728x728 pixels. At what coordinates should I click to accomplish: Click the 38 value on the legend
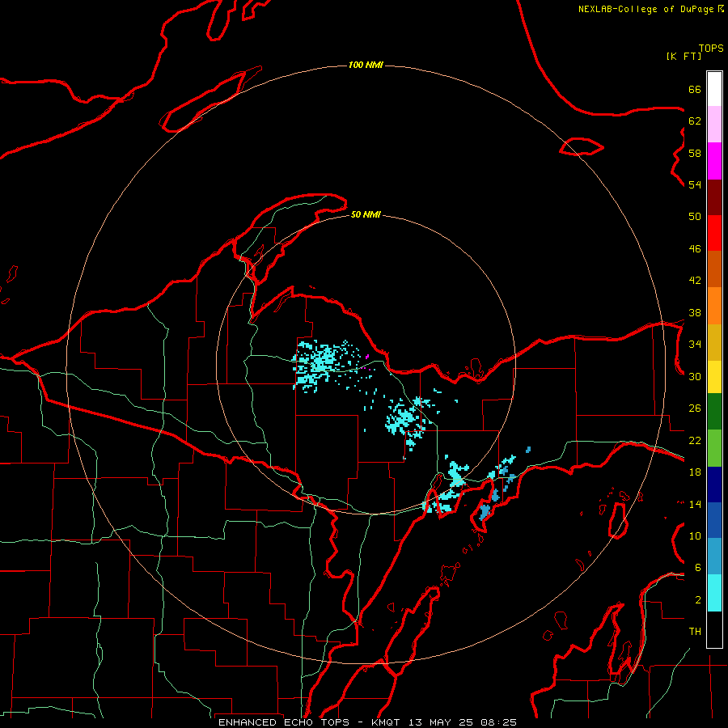(695, 312)
